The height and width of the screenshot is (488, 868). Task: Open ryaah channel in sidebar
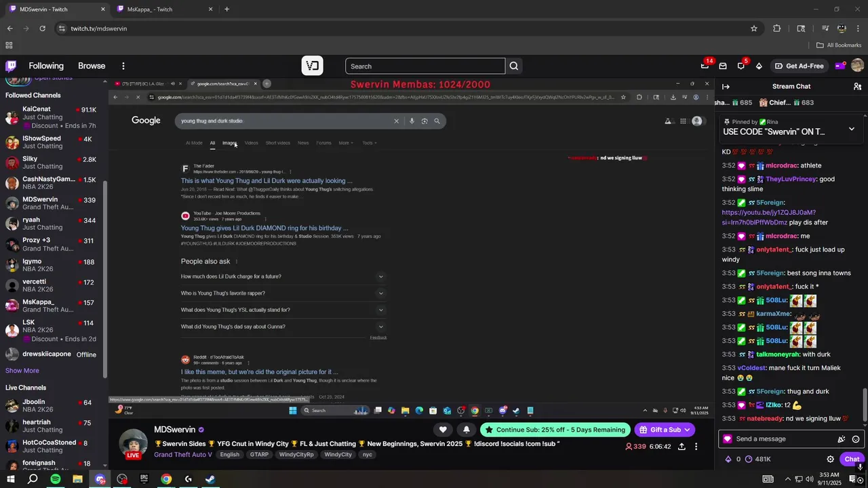tap(52, 224)
